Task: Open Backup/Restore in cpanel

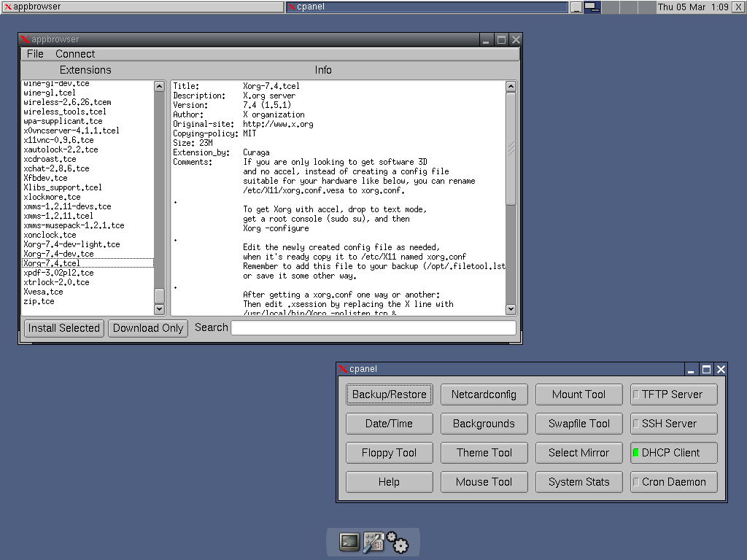Action: coord(390,394)
